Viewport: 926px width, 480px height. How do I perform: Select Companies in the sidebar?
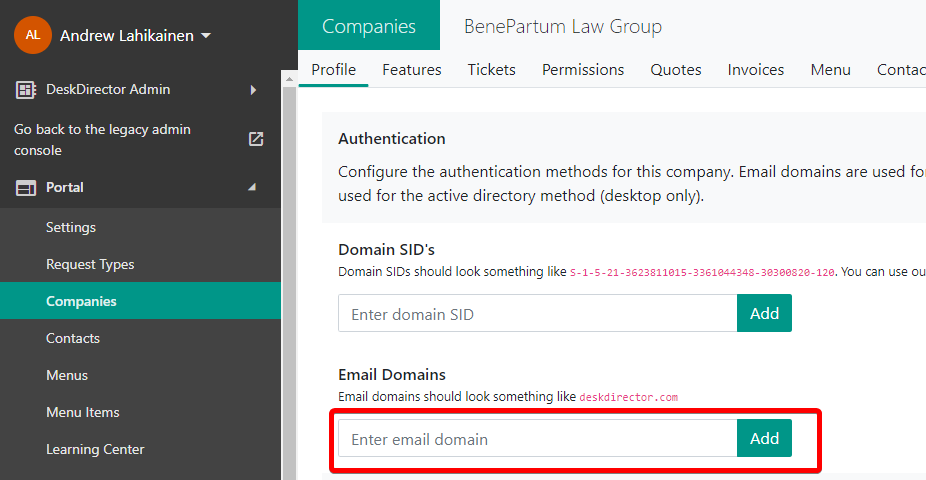pos(141,301)
